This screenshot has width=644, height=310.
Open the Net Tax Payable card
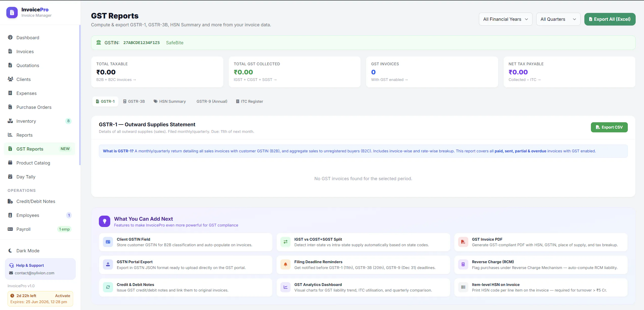pos(569,72)
